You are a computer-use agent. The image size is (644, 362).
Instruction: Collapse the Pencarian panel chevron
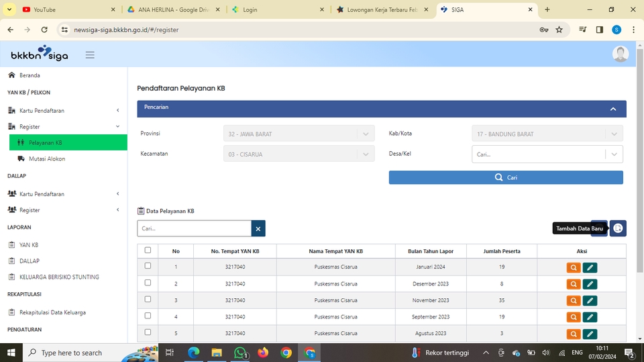[613, 109]
